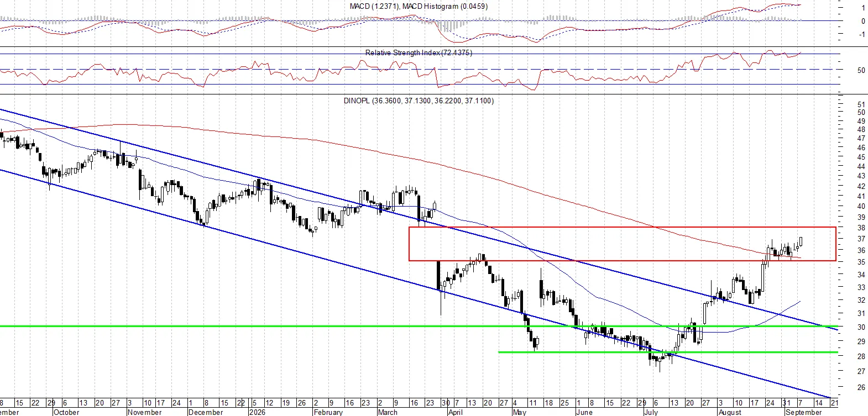Click the November month label on time axis
Image resolution: width=868 pixels, height=416 pixels.
pos(144,412)
